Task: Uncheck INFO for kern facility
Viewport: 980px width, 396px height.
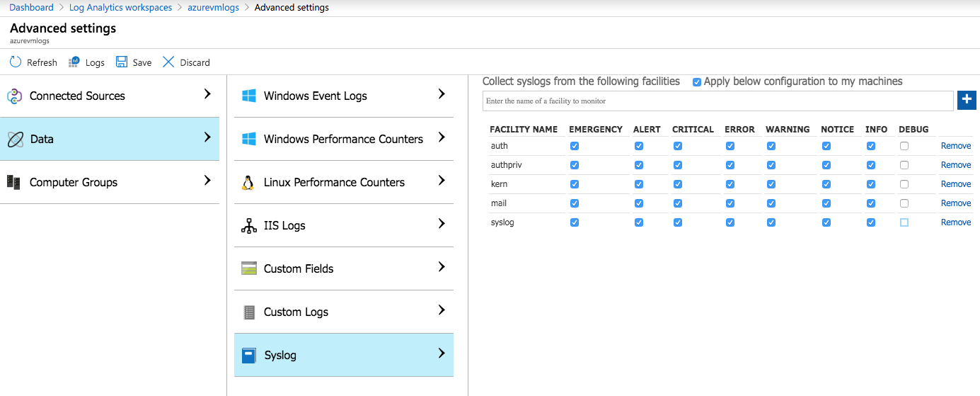Action: click(871, 184)
